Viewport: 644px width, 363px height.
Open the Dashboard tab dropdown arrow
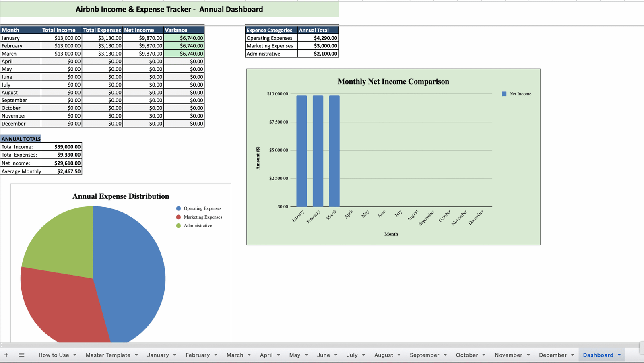pos(619,355)
